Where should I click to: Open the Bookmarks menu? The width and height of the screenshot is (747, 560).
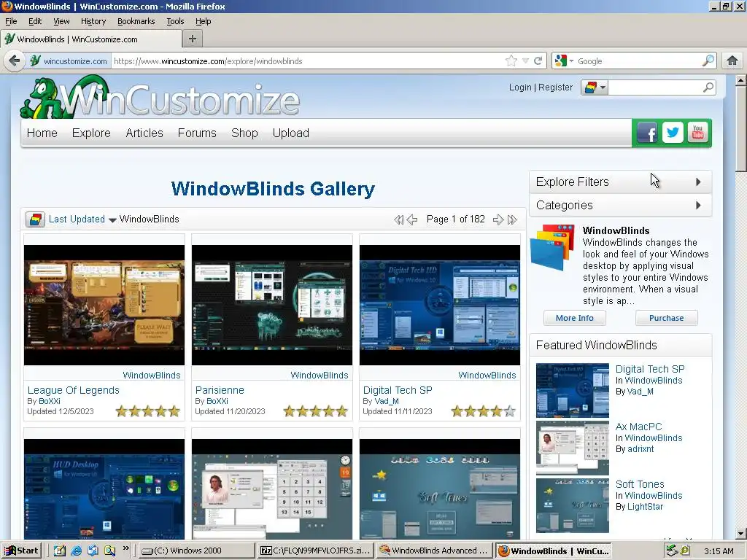click(x=136, y=21)
